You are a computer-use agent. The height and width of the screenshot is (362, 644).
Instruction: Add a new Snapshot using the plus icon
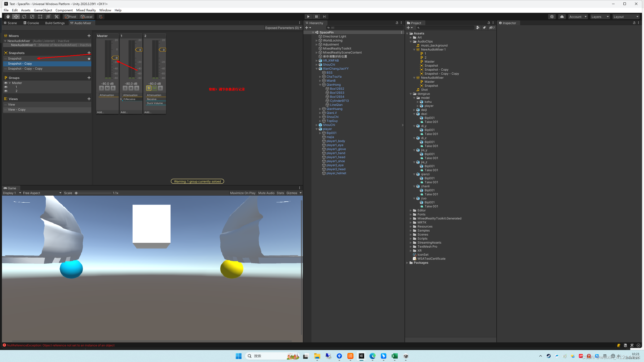(89, 53)
